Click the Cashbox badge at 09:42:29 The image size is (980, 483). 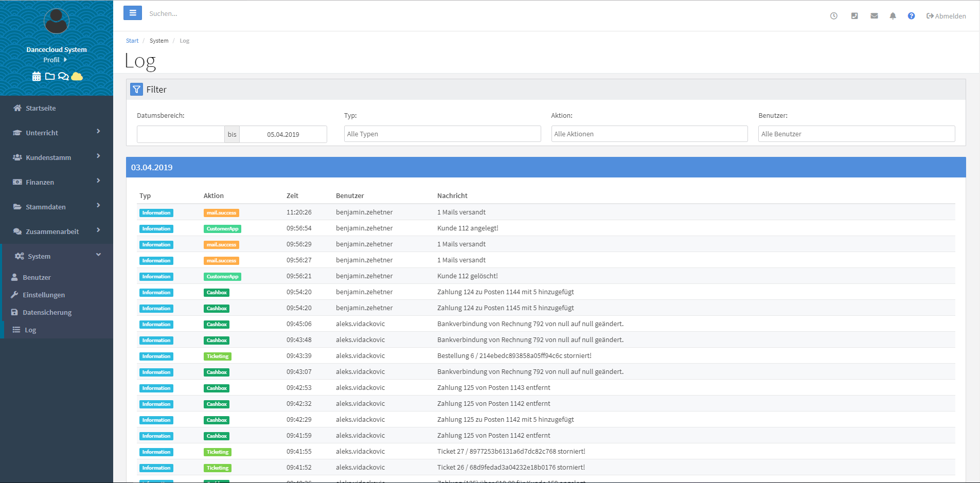point(217,420)
